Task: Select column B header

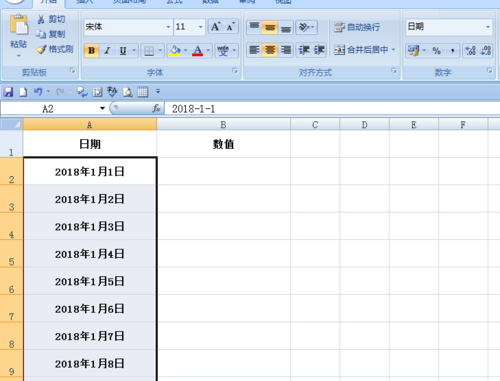Action: [223, 125]
